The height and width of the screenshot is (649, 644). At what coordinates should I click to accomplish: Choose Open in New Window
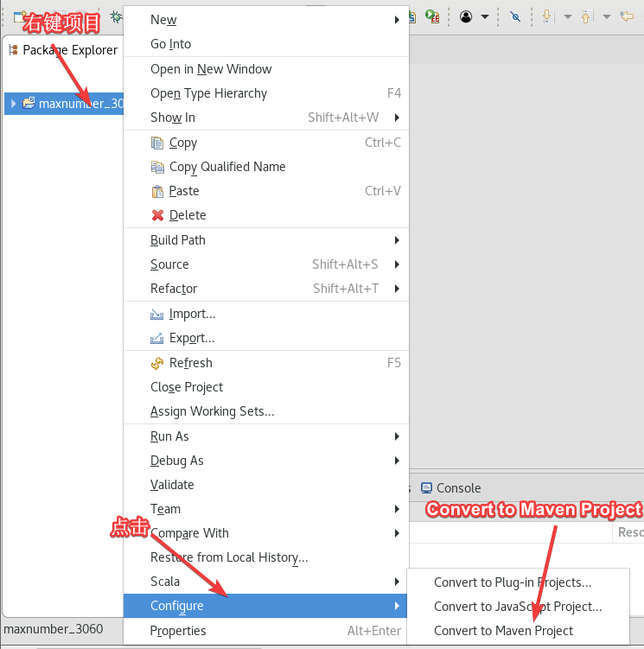(266, 69)
